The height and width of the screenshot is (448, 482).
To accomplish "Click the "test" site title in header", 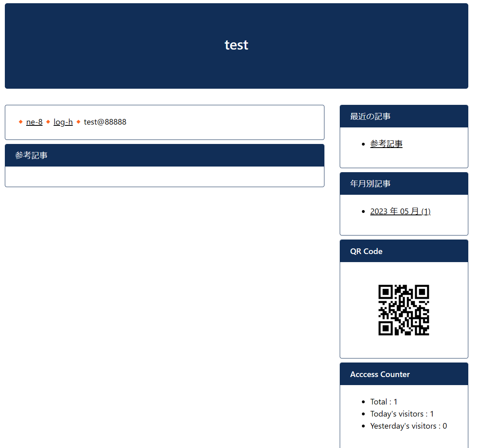I will 236,45.
